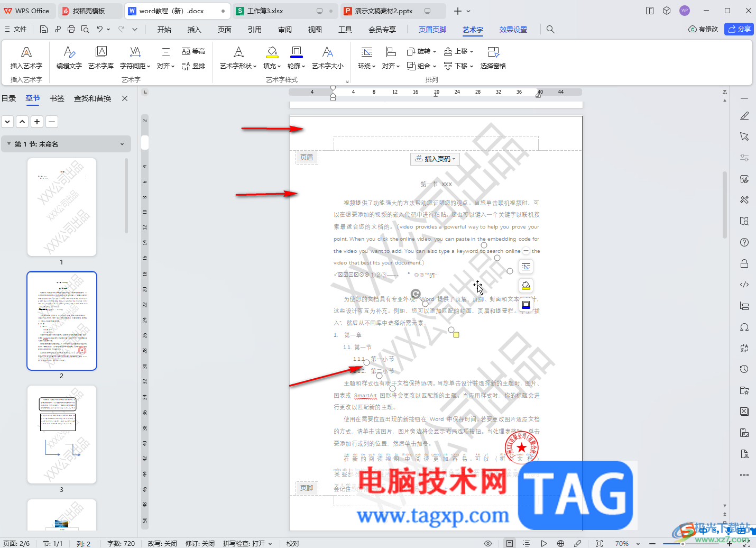The image size is (756, 548).
Task: Open the Rotate dropdown (旋转)
Action: pyautogui.click(x=421, y=51)
